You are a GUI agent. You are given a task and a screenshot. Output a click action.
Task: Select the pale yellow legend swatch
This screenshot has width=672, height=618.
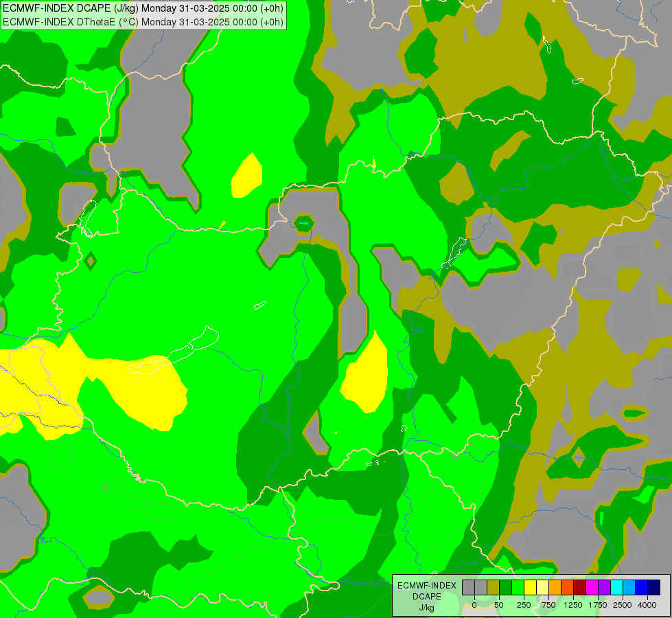pos(542,587)
